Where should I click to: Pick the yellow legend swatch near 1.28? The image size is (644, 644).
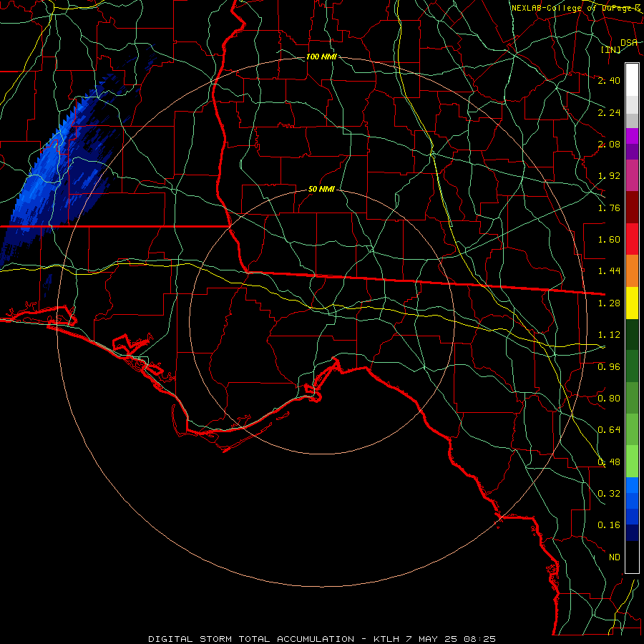click(632, 303)
